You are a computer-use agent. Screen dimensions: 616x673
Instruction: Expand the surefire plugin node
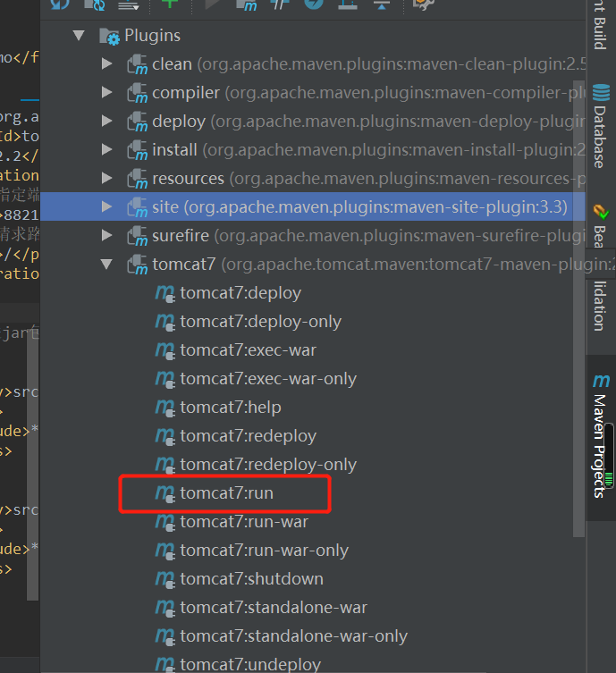(107, 235)
